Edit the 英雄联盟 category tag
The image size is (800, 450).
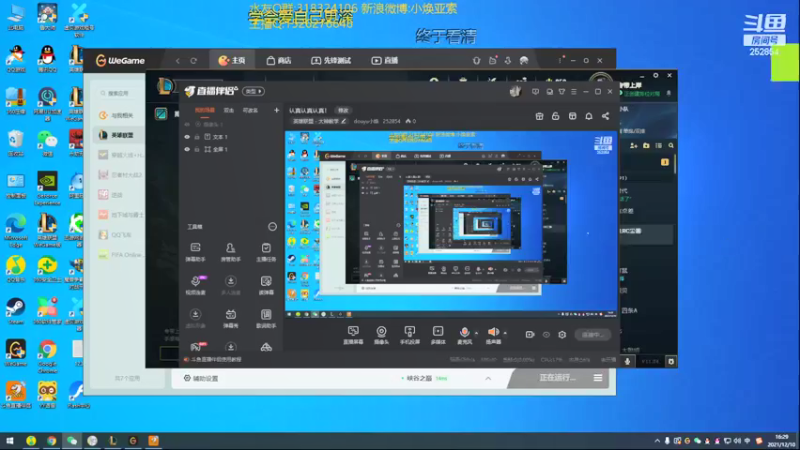point(319,121)
